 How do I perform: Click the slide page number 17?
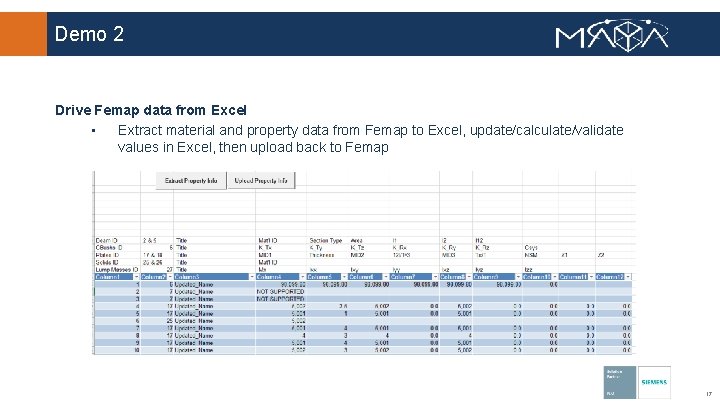point(709,394)
